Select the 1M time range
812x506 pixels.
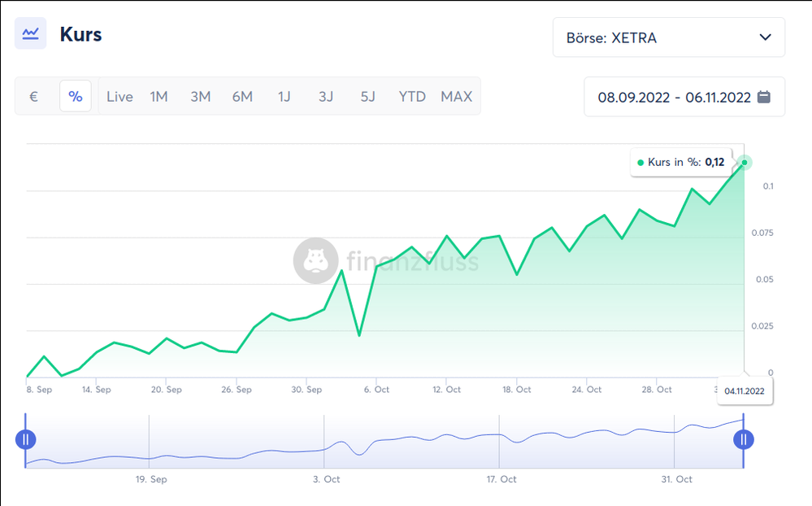click(x=158, y=96)
